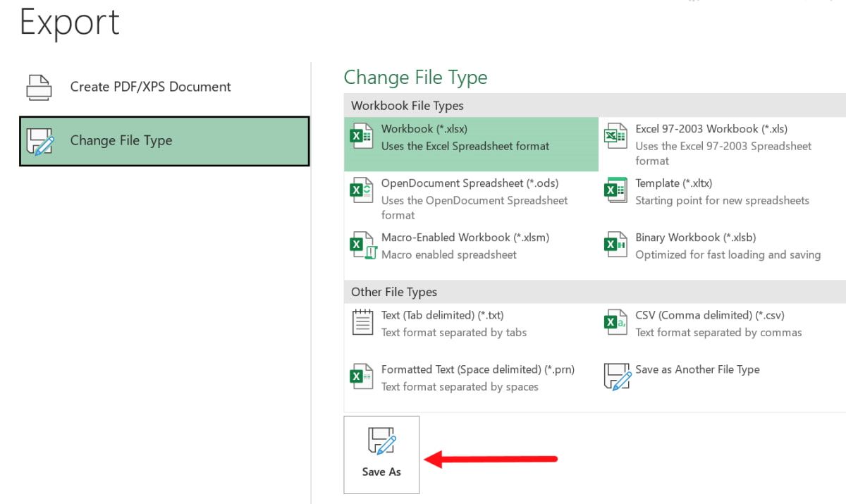Click the Template (*.xltx) icon
Viewport: 846px width, 504px height.
click(x=615, y=190)
